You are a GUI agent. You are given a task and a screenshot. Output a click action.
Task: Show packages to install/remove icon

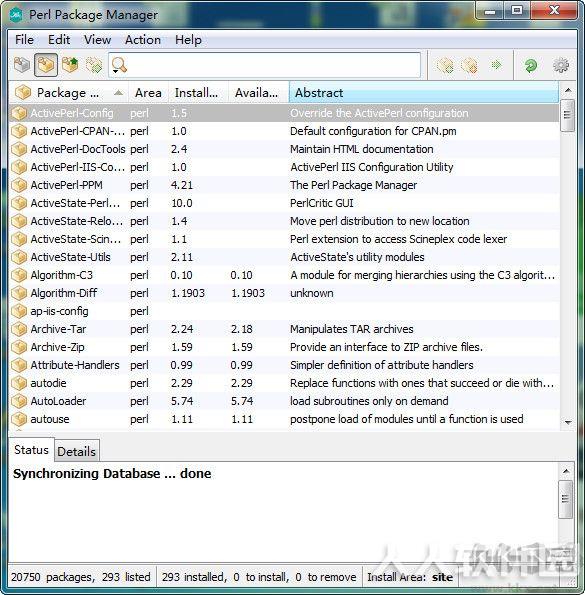(94, 65)
